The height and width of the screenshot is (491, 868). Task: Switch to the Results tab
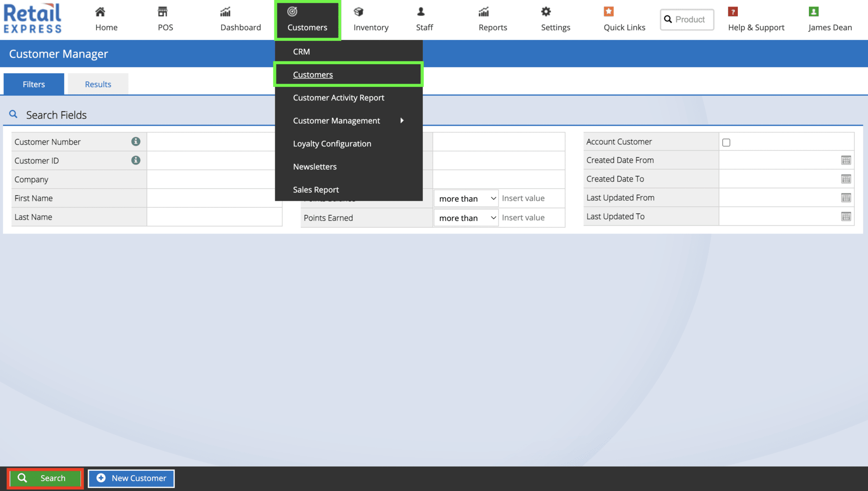pyautogui.click(x=98, y=84)
